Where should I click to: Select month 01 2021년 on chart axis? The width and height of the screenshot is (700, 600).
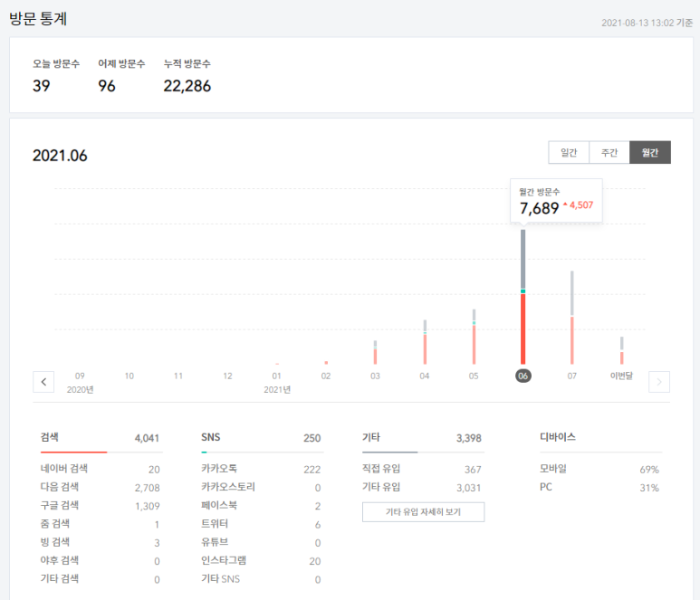pyautogui.click(x=277, y=382)
